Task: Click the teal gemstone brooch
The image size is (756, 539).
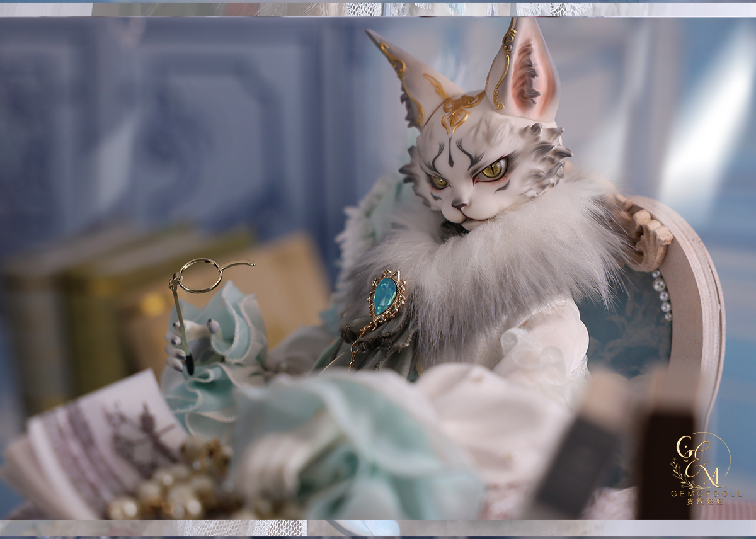Action: pyautogui.click(x=384, y=296)
